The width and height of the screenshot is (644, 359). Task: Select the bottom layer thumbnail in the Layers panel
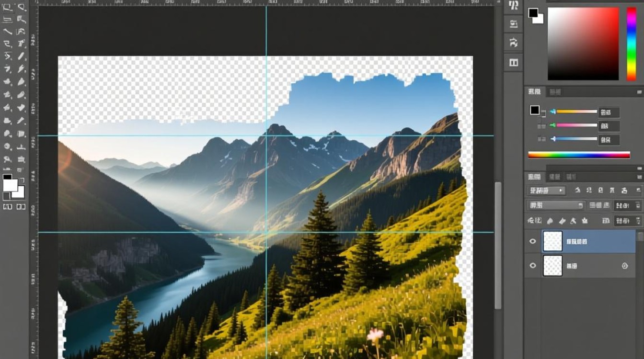[552, 265]
